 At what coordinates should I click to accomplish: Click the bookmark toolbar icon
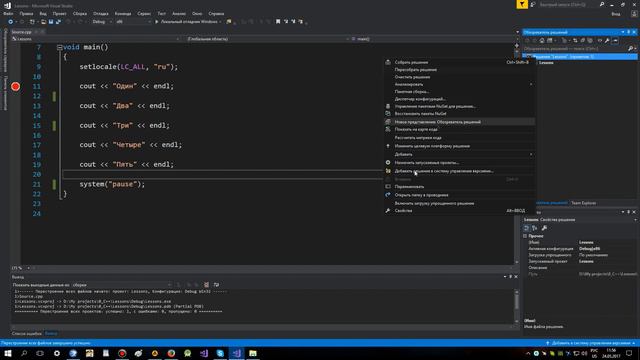278,22
